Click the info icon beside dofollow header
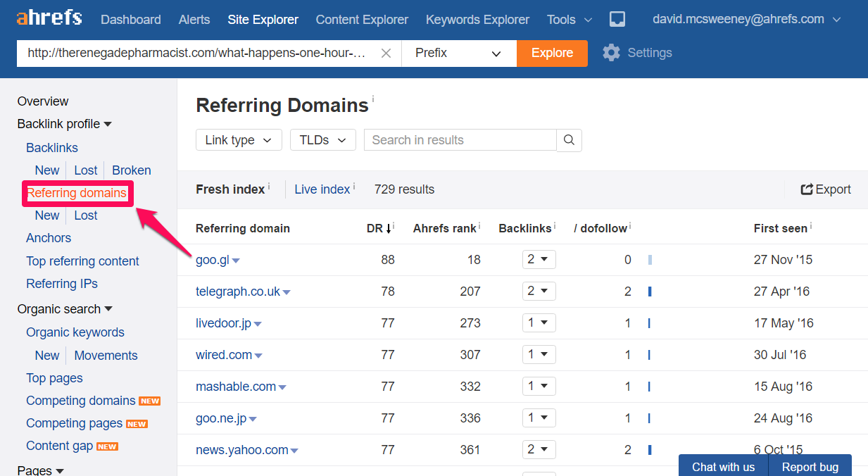The width and height of the screenshot is (868, 476). point(630,225)
